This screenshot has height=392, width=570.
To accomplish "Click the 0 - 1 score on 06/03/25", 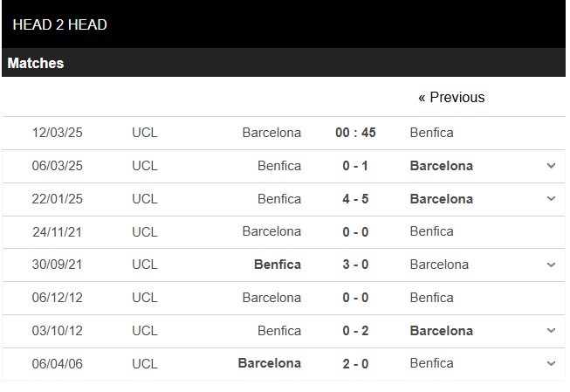I will point(355,166).
